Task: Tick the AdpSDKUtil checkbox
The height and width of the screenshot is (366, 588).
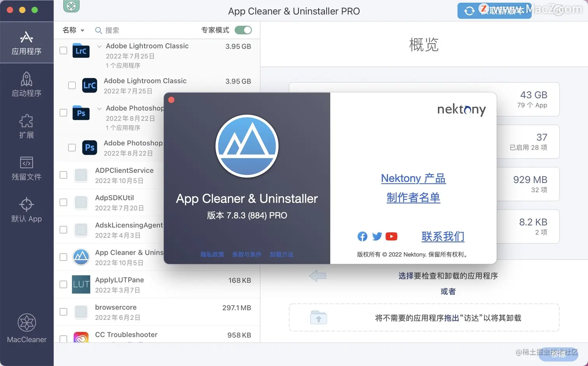Action: [63, 202]
